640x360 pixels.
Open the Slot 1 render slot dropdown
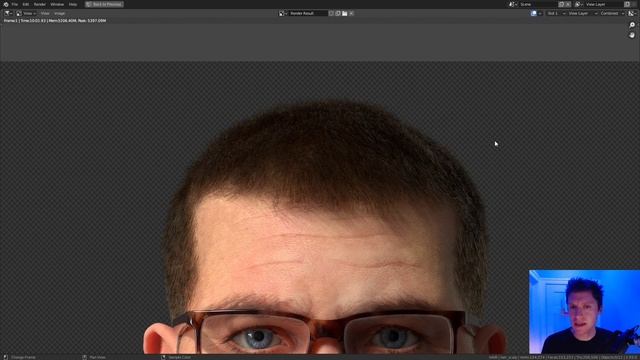[x=556, y=13]
